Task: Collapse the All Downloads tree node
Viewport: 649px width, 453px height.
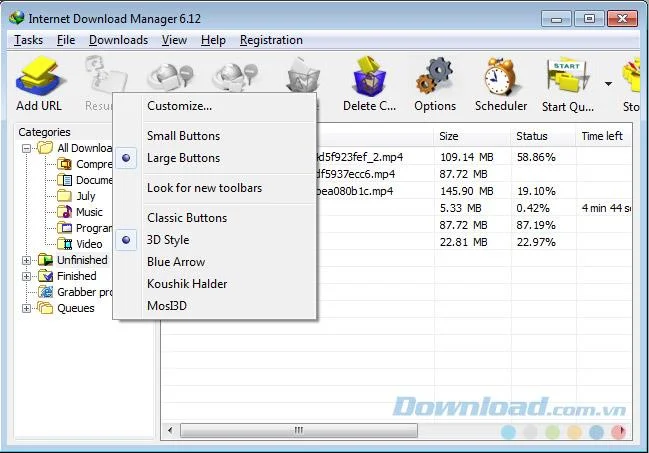Action: (26, 148)
